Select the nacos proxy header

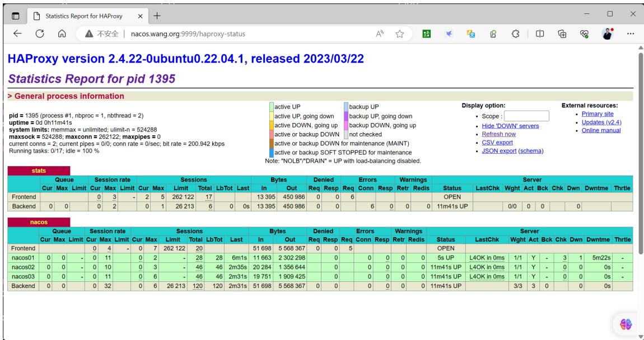pyautogui.click(x=39, y=223)
